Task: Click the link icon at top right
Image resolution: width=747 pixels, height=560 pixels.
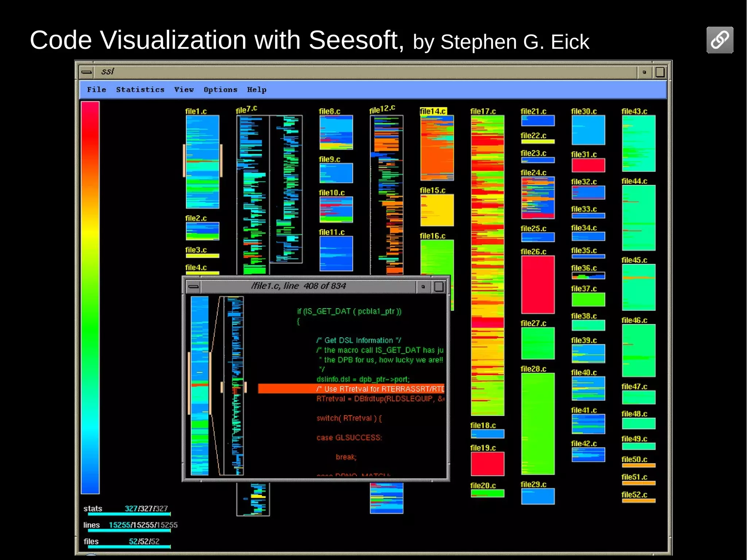Action: (x=720, y=40)
